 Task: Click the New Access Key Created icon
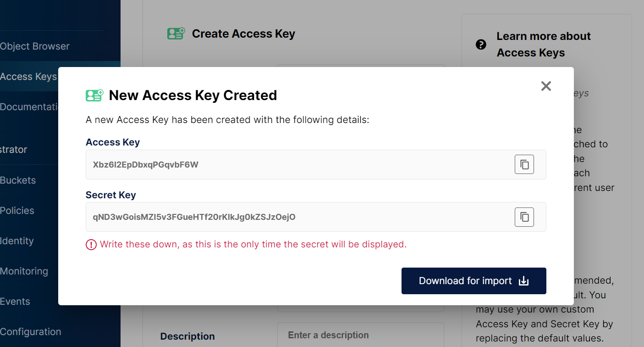point(94,95)
